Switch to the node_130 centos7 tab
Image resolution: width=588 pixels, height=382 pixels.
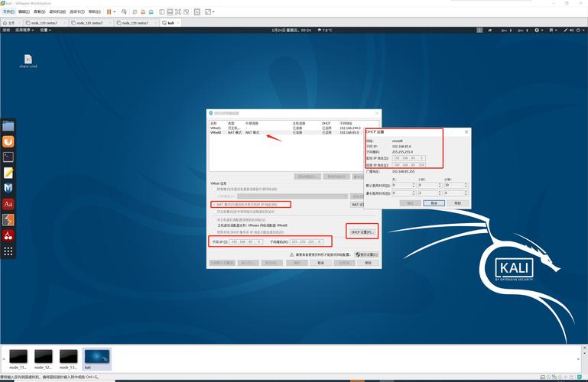point(135,23)
